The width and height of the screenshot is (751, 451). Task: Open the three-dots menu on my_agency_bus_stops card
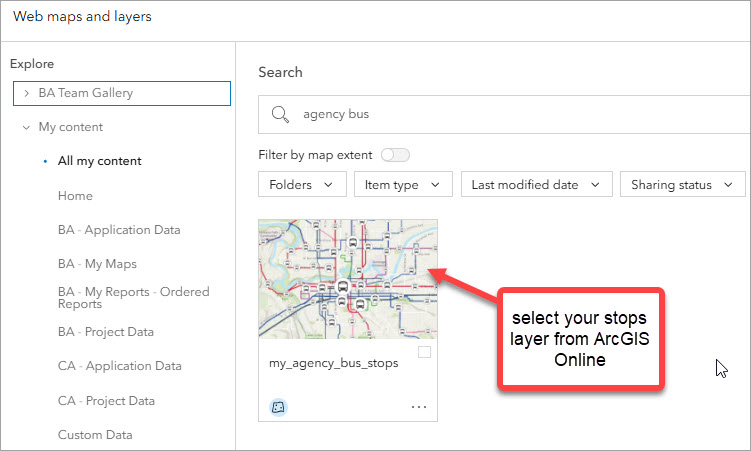point(419,407)
